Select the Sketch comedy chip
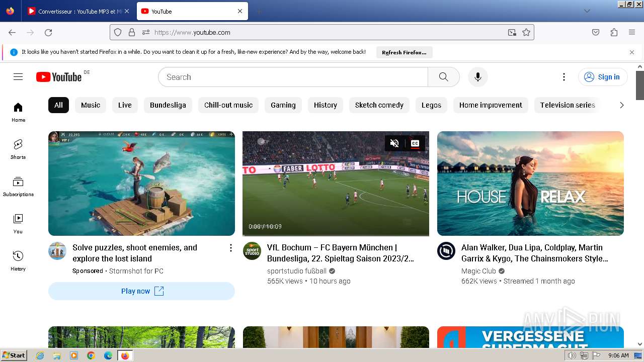Screen dimensions: 644x362 coord(379,105)
